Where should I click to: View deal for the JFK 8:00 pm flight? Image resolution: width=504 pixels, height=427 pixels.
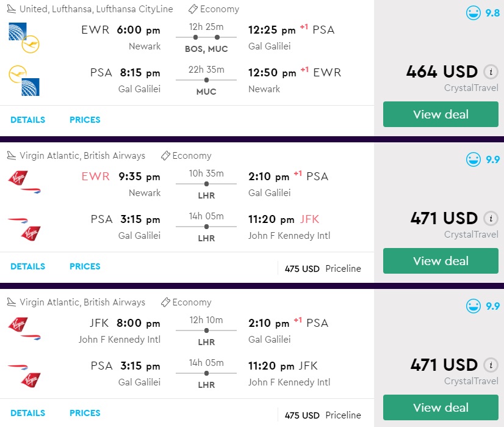coord(441,407)
